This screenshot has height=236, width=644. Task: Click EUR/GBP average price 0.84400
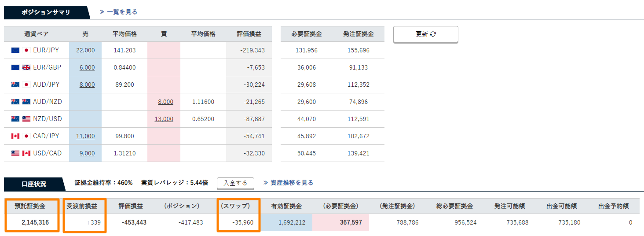(x=124, y=67)
